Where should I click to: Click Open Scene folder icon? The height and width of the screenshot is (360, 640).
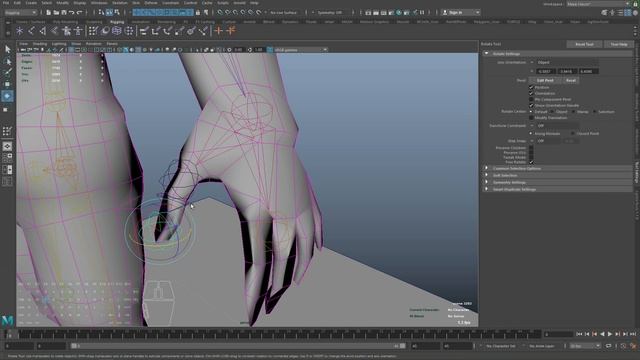56,13
